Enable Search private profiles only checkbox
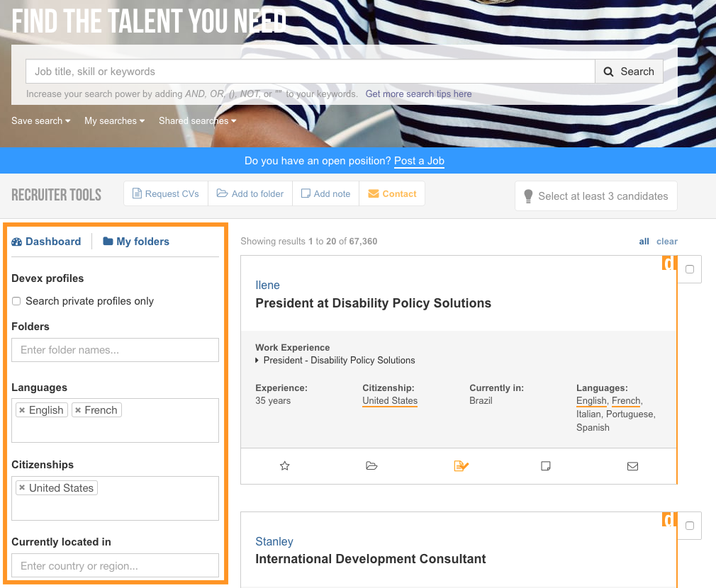 16,301
